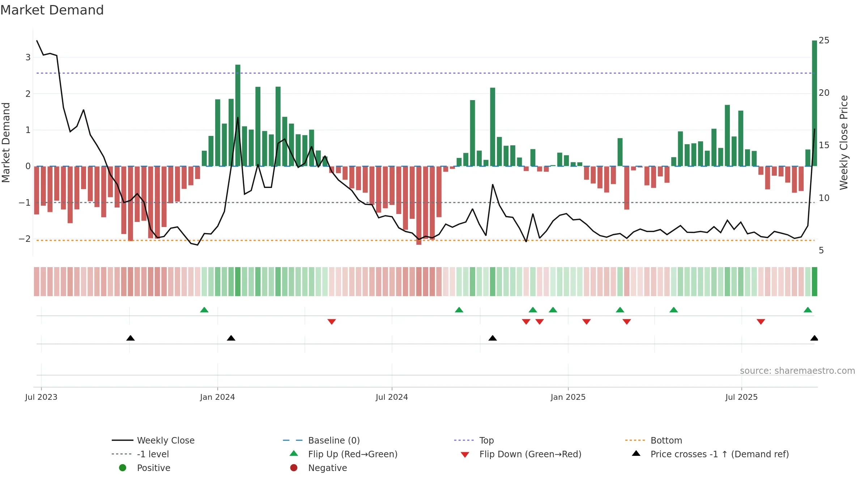Click the '−2' left axis tick label
This screenshot has width=868, height=488.
25,239
